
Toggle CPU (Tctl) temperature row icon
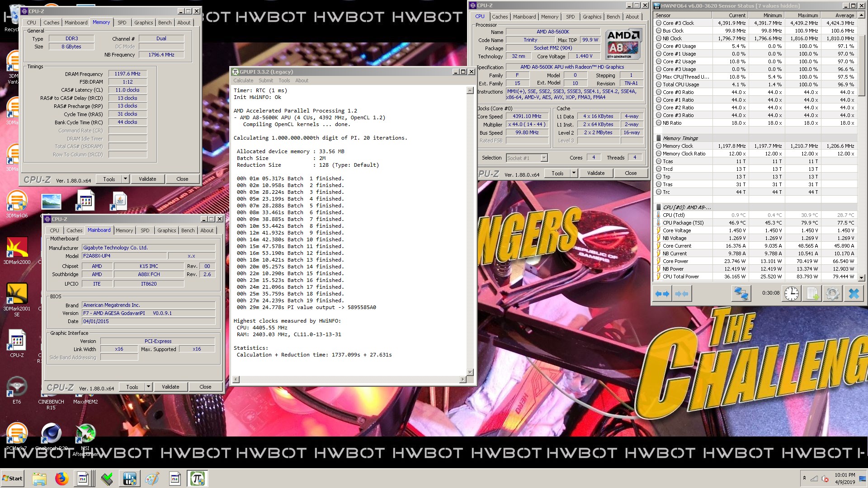coord(658,215)
